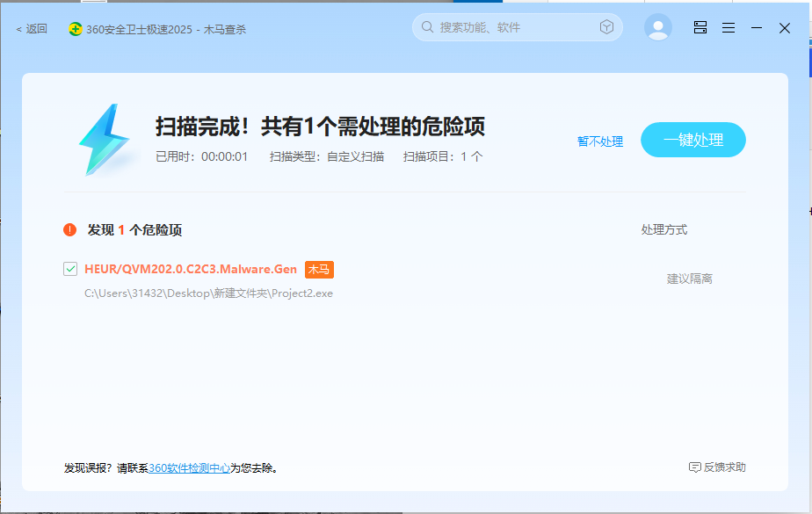Click 暂不处理 to skip handling
812x514 pixels.
pos(599,141)
